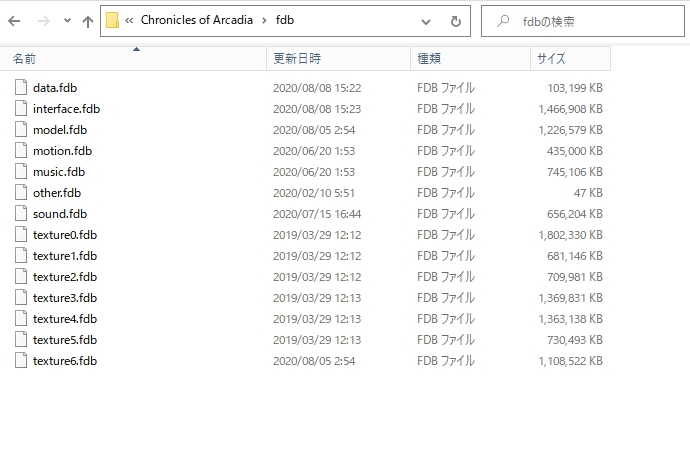The image size is (690, 452).
Task: Open the recent locations dropdown
Action: pos(67,21)
